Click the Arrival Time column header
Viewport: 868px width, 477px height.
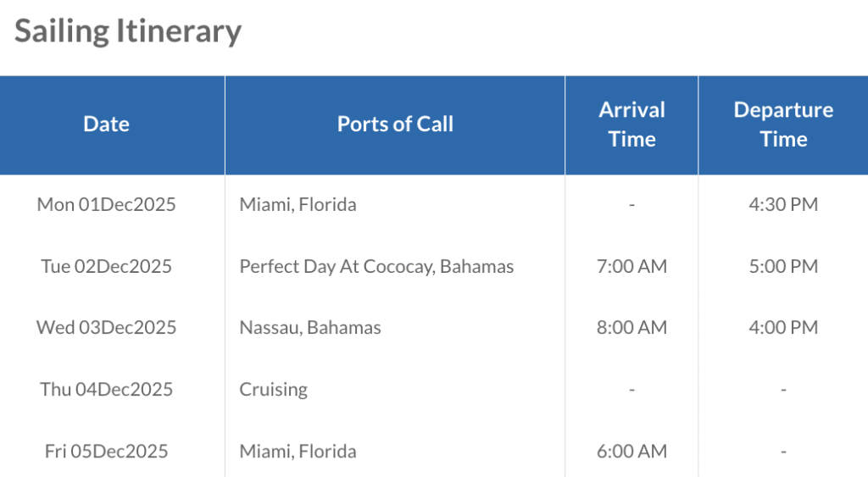coord(632,125)
